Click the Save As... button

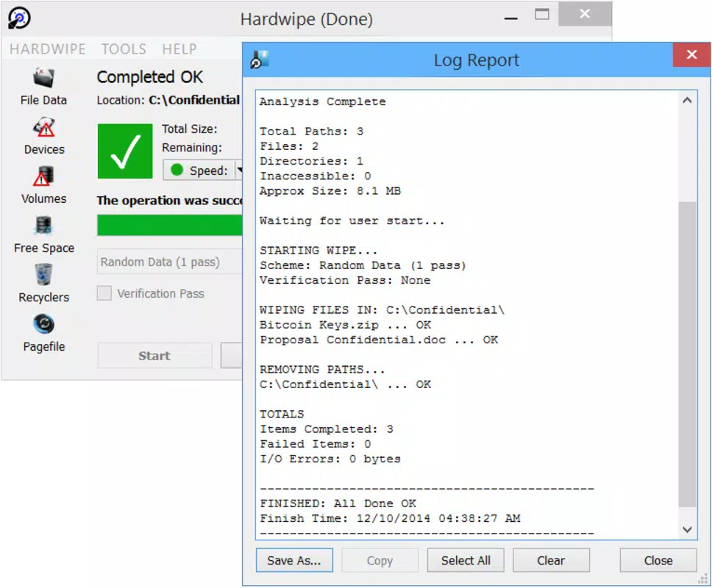pyautogui.click(x=294, y=560)
